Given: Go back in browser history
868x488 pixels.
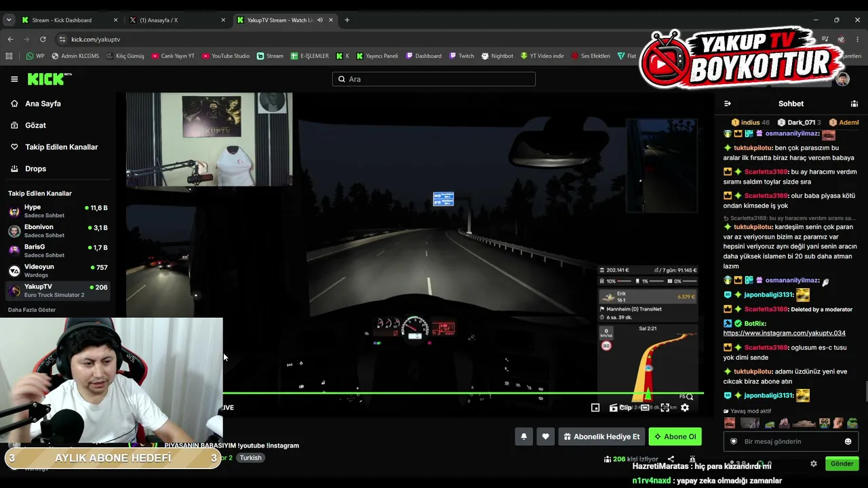Looking at the screenshot, I should point(10,39).
